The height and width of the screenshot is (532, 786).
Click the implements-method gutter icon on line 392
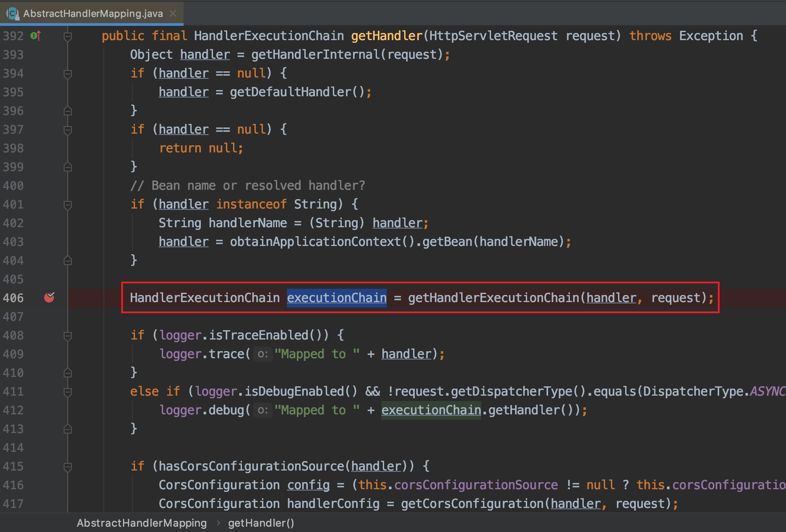[36, 36]
